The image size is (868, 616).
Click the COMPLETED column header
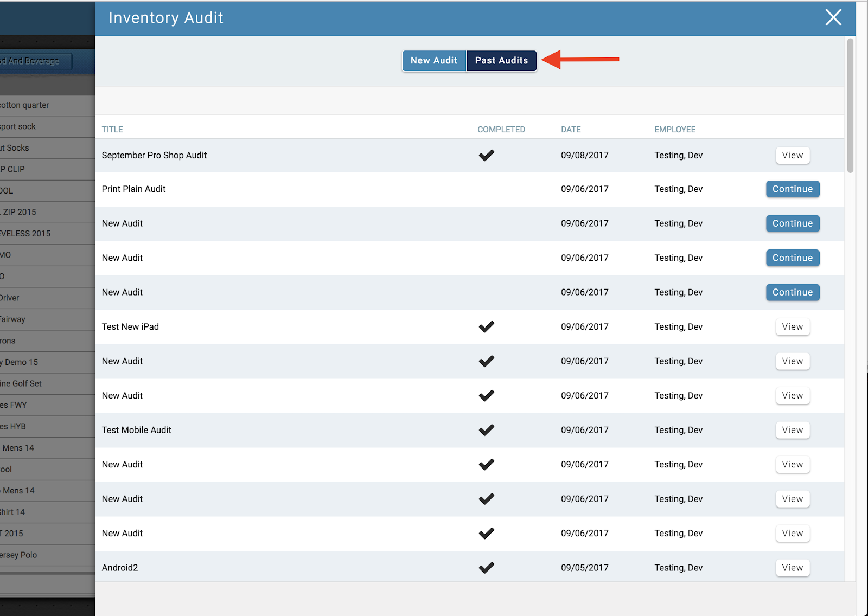(501, 129)
